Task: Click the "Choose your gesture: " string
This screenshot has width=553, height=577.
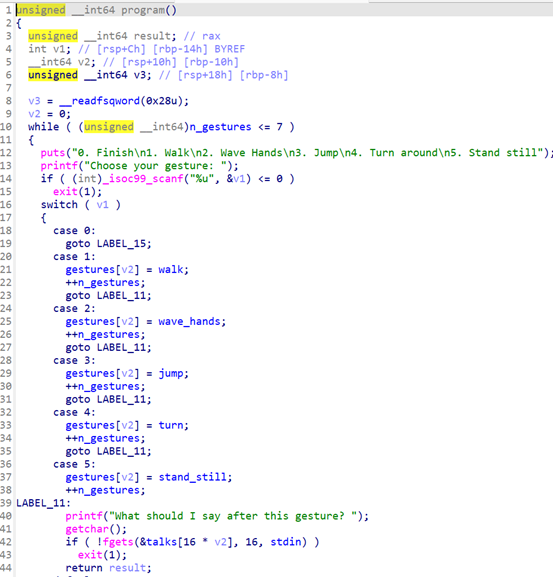Action: pyautogui.click(x=155, y=166)
